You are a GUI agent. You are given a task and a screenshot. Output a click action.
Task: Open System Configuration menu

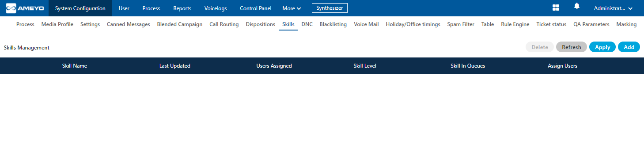[80, 8]
